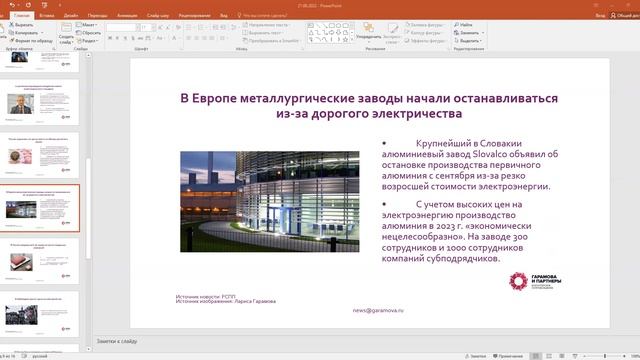640x360 pixels.
Task: Click slide panel scrollbar down arrow
Action: coord(88,349)
